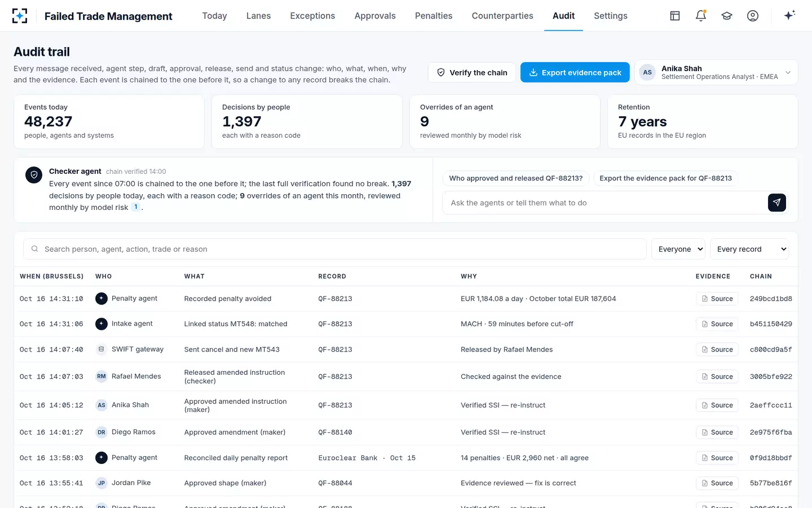Click the citation marker 1 after model risk
This screenshot has height=508, width=812.
tap(136, 207)
